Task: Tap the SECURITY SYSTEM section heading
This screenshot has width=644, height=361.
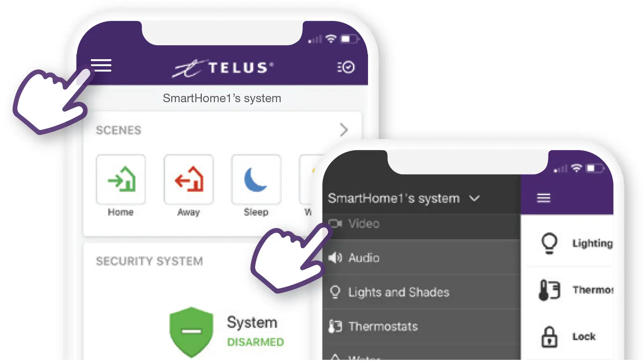Action: point(149,261)
